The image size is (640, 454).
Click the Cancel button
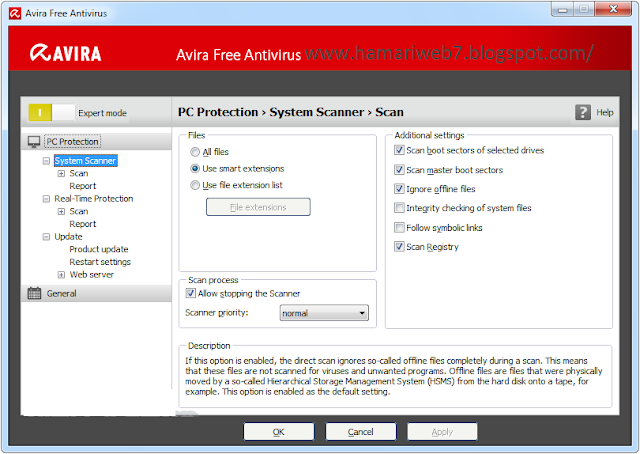tap(360, 432)
